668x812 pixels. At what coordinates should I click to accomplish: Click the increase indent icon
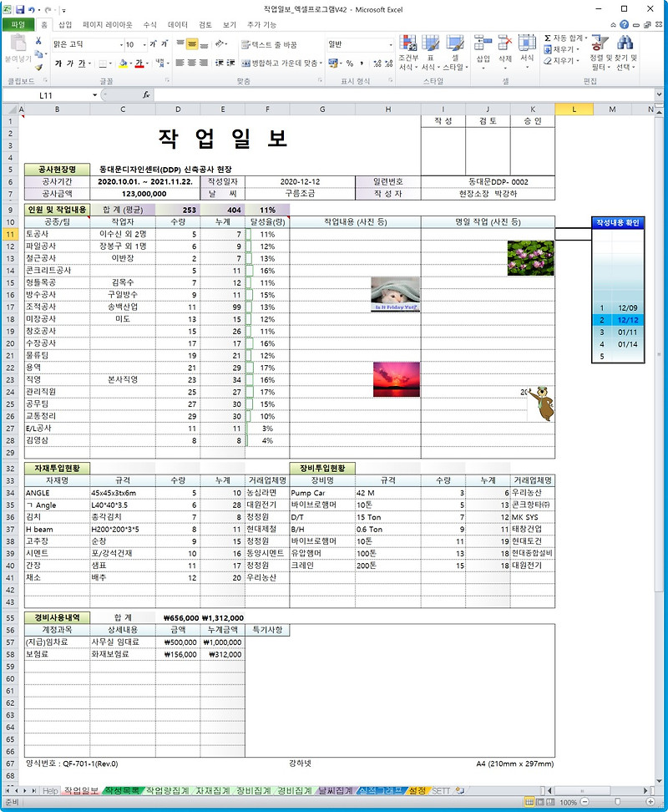pos(230,63)
